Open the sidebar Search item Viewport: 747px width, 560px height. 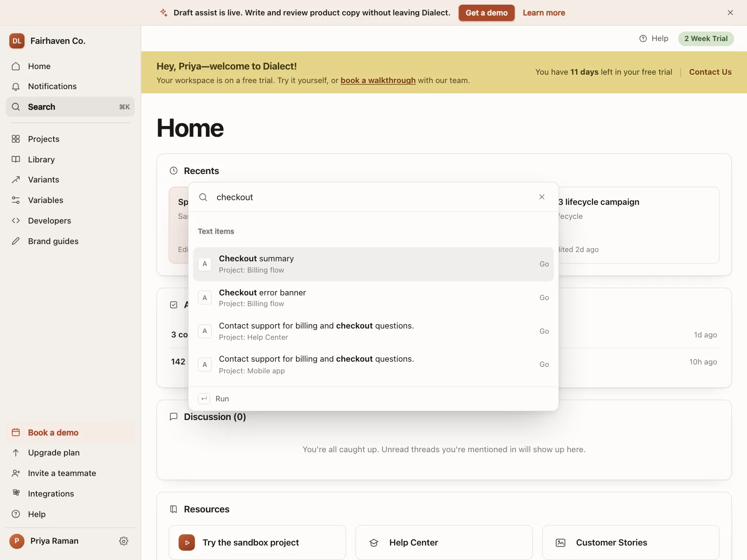[x=70, y=107]
